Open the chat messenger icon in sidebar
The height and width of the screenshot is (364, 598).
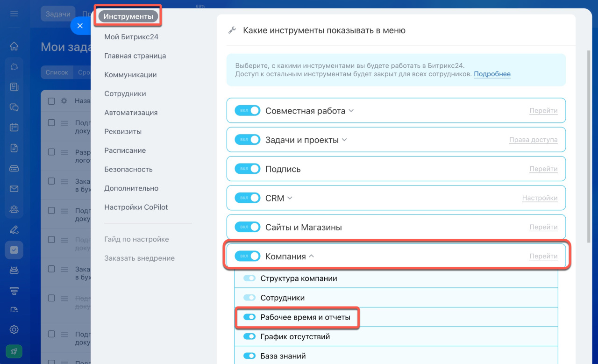click(14, 107)
